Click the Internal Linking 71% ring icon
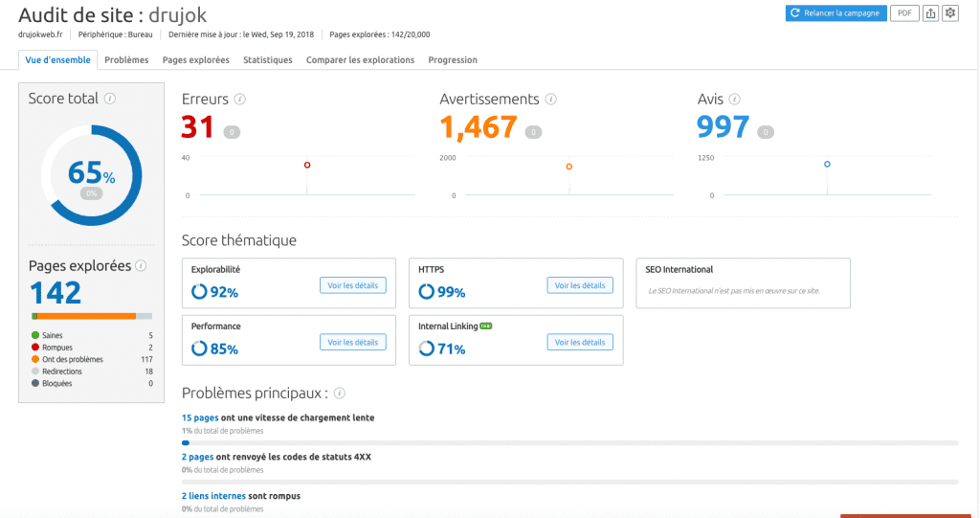Viewport: 980px width, 518px height. pyautogui.click(x=426, y=349)
